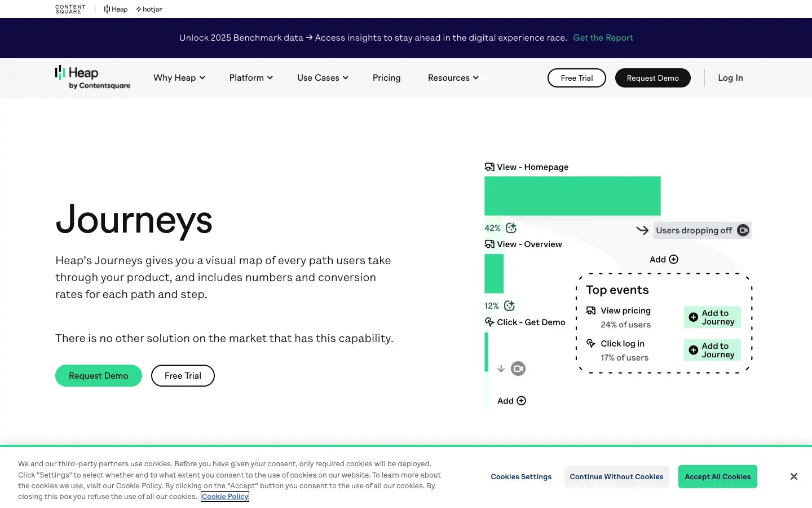Image resolution: width=812 pixels, height=508 pixels.
Task: Dismiss the cookie banner with the X
Action: coord(793,476)
